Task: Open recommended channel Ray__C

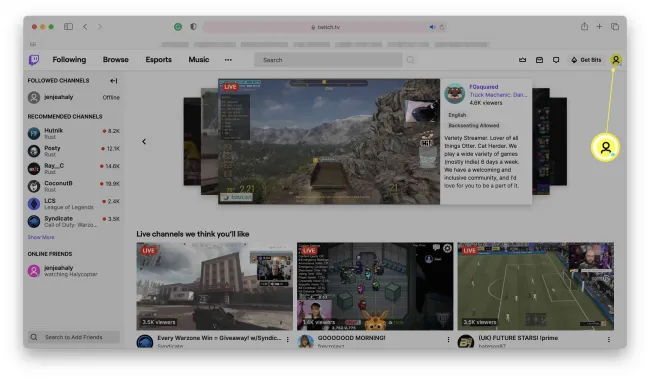Action: (73, 168)
